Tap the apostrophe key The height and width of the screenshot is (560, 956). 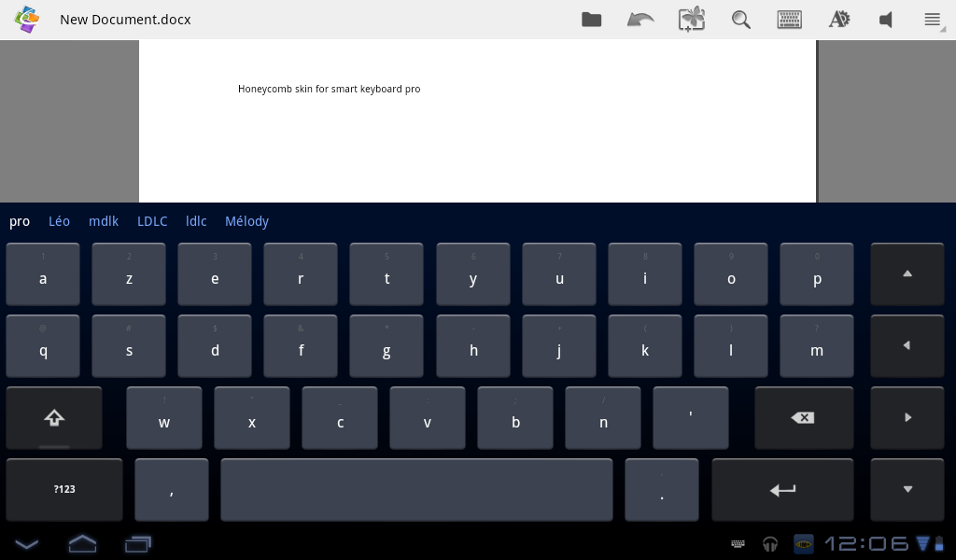coord(690,418)
